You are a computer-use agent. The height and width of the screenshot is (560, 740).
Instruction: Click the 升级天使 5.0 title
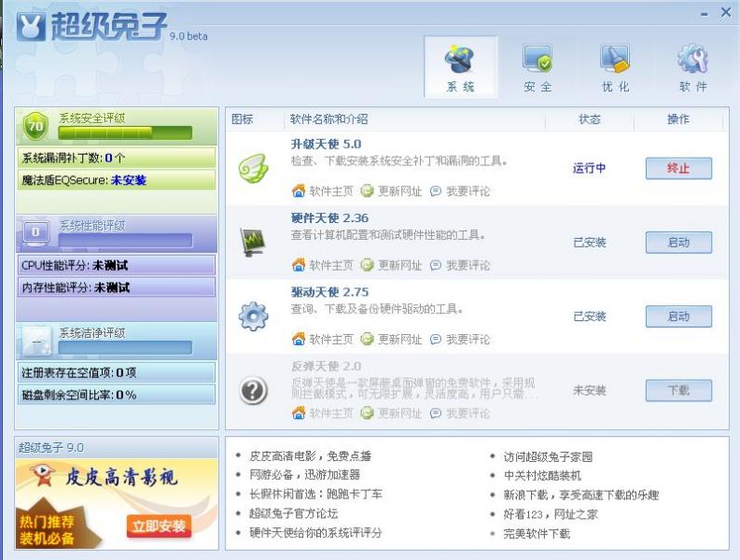326,144
